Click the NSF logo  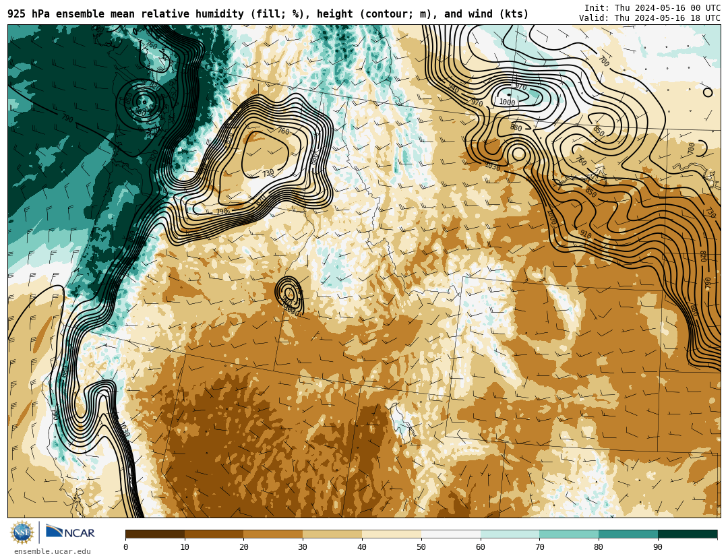coord(22,532)
